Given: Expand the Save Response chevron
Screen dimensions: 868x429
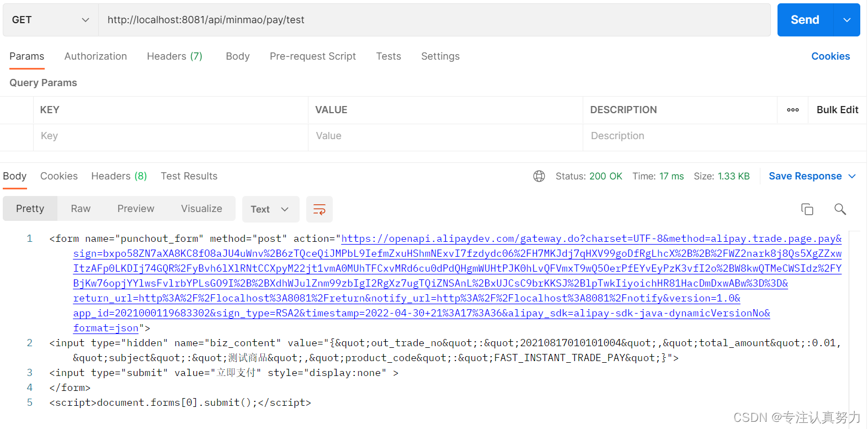Looking at the screenshot, I should (852, 176).
